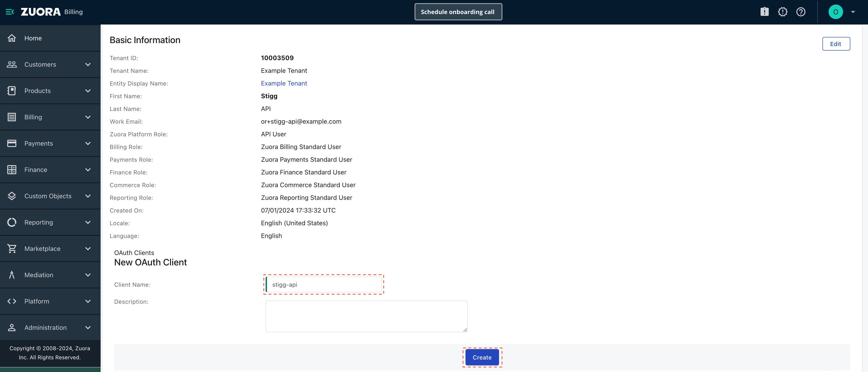Expand the Mediation menu chevron
The height and width of the screenshot is (372, 868).
(88, 275)
